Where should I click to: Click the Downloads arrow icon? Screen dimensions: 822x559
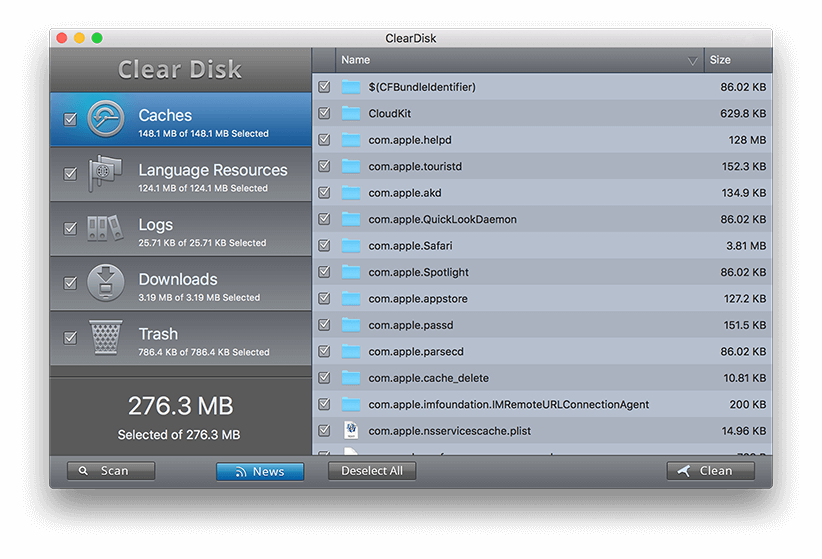coord(106,283)
